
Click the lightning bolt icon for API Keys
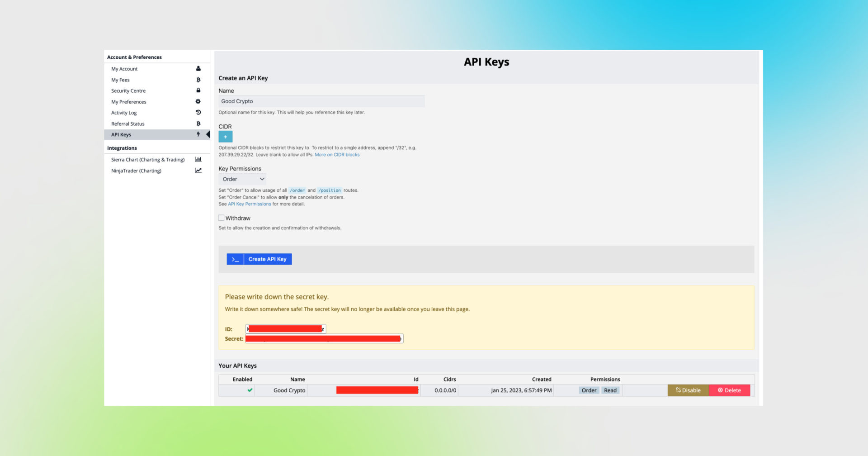(198, 134)
